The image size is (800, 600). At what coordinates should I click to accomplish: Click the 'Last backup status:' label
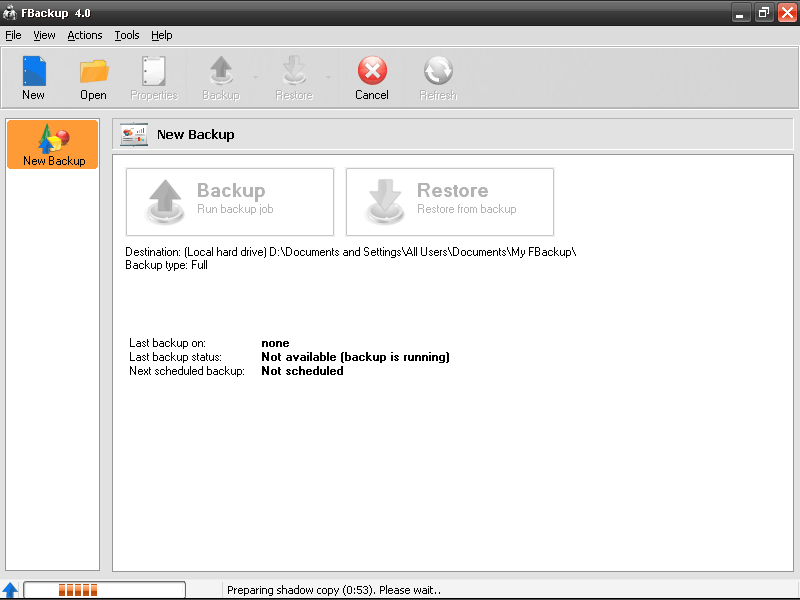[176, 357]
